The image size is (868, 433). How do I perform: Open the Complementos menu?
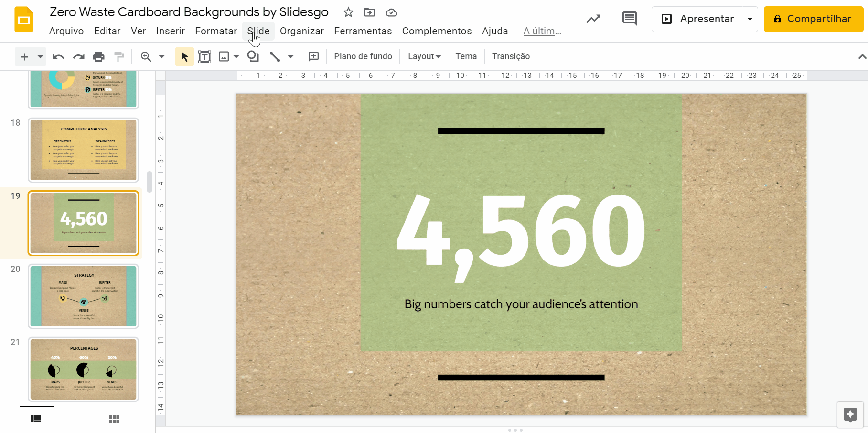(x=437, y=31)
